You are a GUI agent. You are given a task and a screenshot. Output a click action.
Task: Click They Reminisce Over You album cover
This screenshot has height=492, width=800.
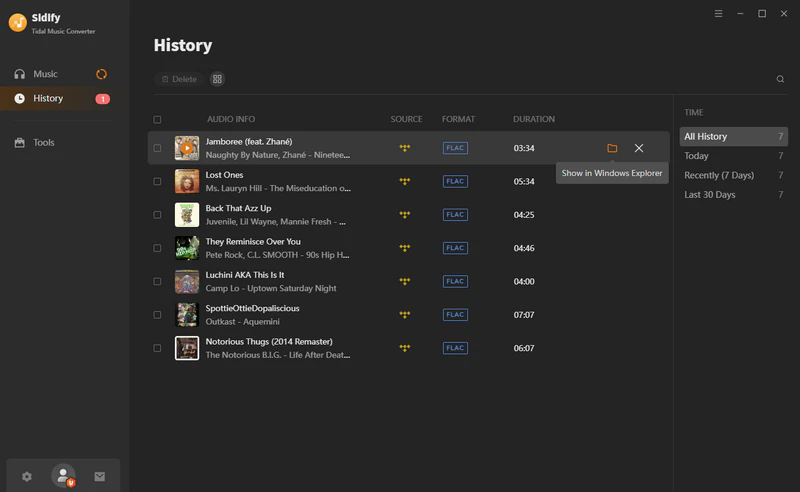pos(187,248)
